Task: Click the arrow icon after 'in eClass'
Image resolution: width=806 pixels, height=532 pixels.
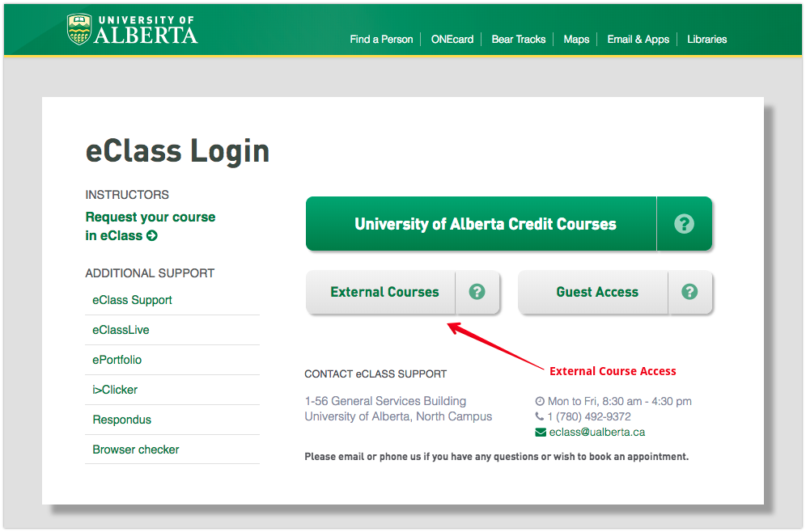Action: [x=151, y=236]
